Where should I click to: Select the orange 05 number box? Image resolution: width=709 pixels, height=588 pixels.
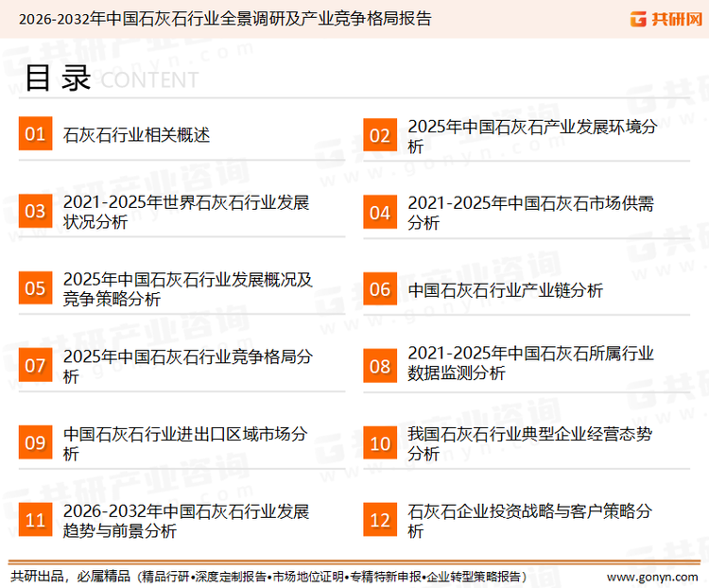(x=35, y=287)
